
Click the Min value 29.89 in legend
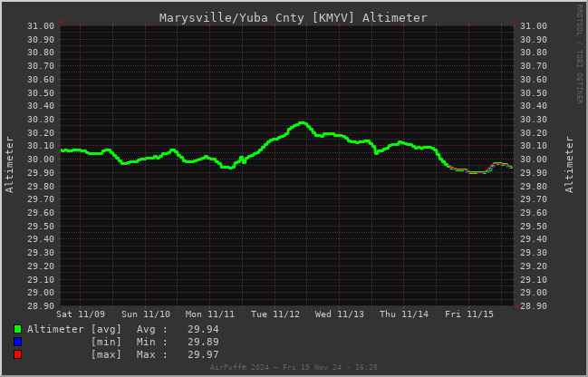coord(203,342)
